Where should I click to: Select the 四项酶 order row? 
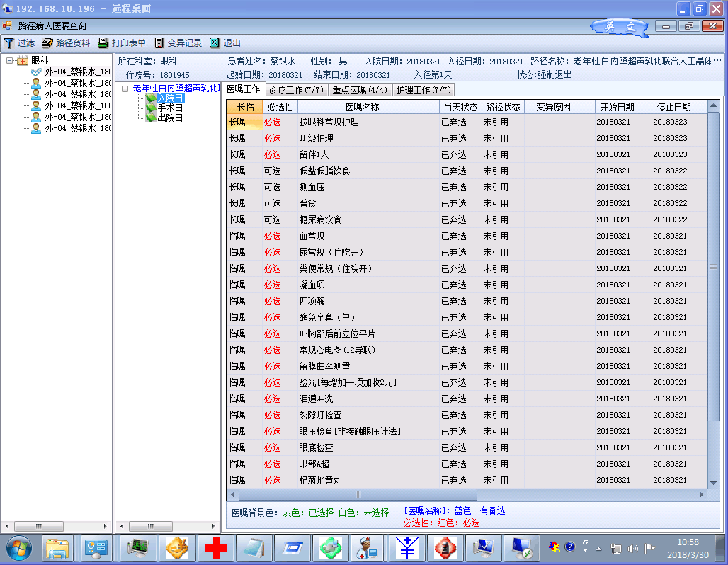467,301
